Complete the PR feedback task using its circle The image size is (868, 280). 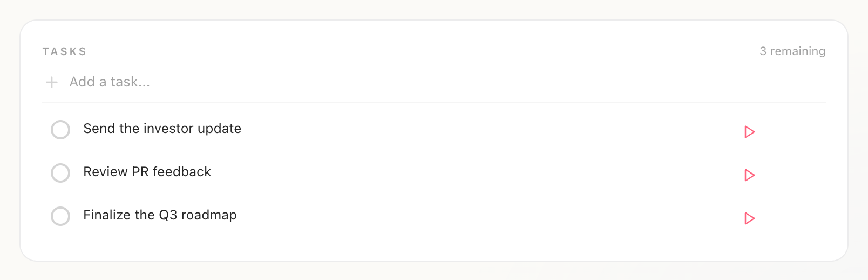click(x=60, y=173)
